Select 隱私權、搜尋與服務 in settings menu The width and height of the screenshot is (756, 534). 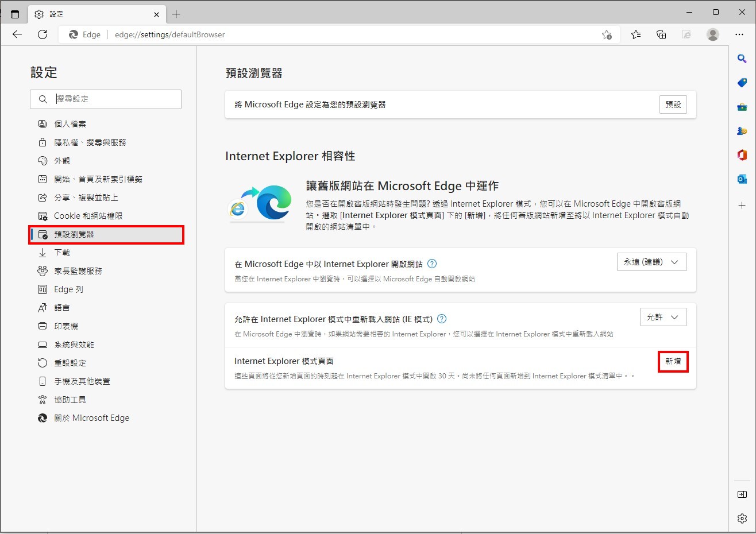pyautogui.click(x=106, y=142)
